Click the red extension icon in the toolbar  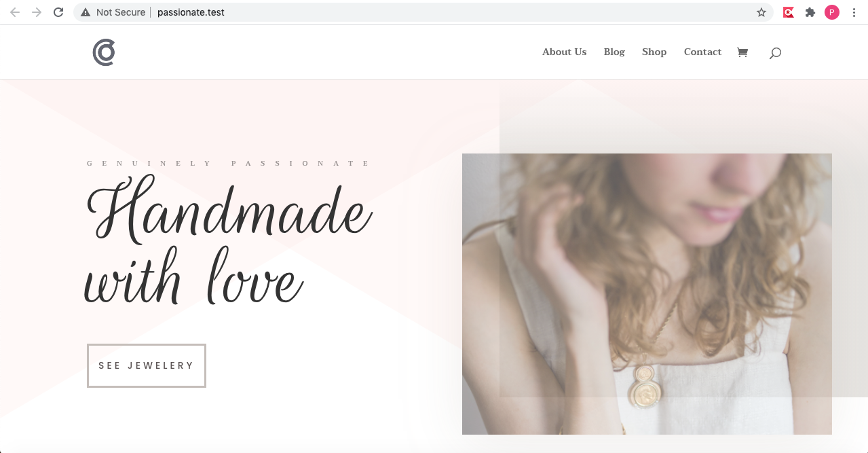[788, 12]
